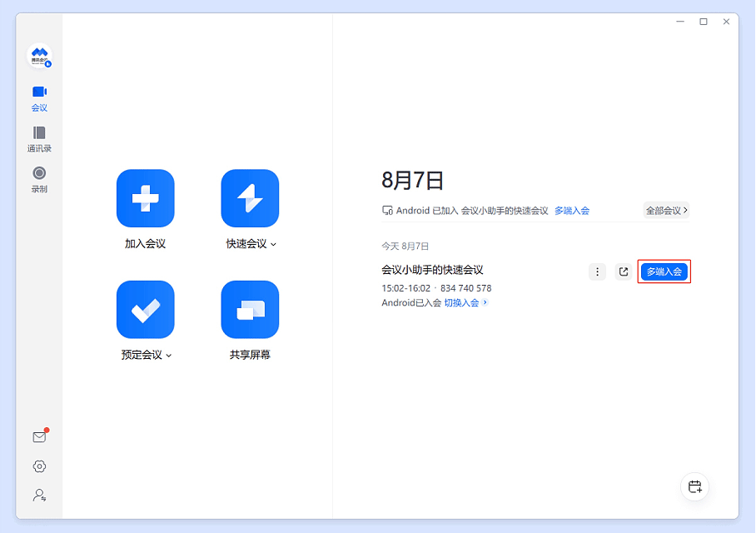756x533 pixels.
Task: Click 多端入会 link in Android status banner
Action: pyautogui.click(x=572, y=211)
